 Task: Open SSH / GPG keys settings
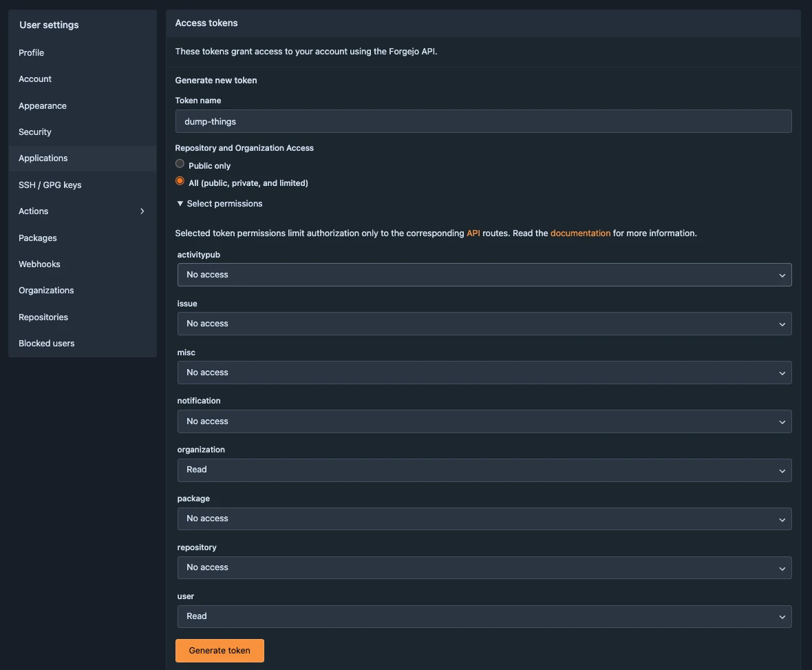[x=50, y=185]
